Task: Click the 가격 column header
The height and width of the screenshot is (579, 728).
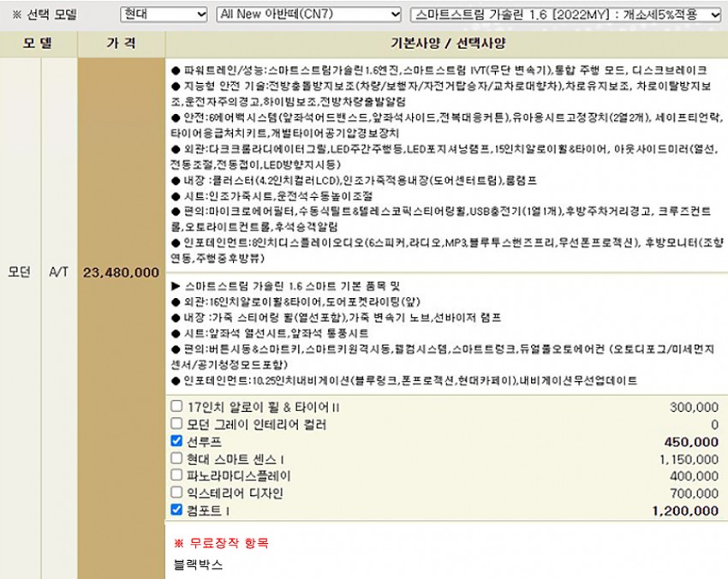Action: [x=121, y=43]
